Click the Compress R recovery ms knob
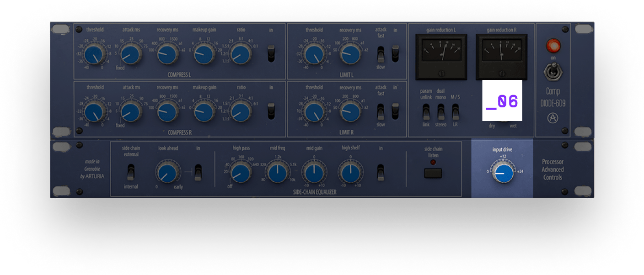Screen dimensions: 644x275 pos(167,112)
